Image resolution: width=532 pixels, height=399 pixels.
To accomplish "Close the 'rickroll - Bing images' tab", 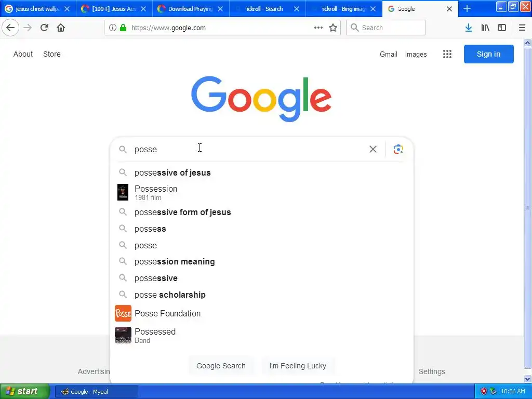I will pyautogui.click(x=373, y=9).
